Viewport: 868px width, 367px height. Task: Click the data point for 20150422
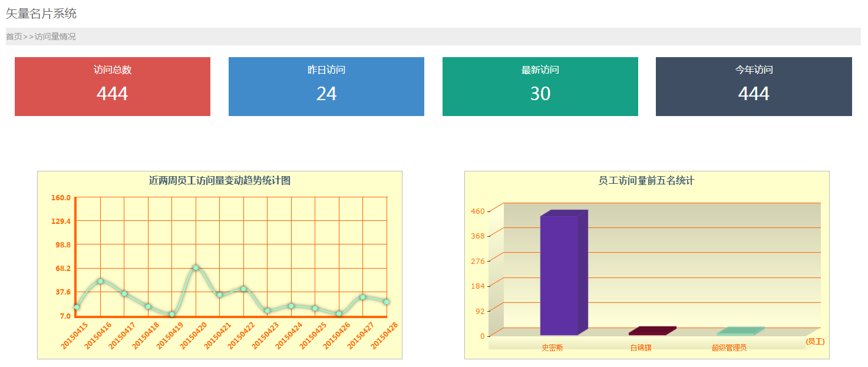243,289
